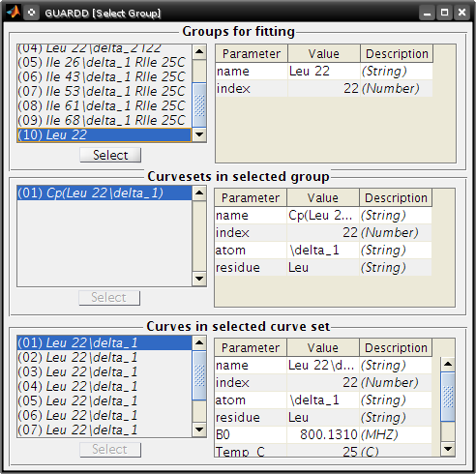Click scroll-down arrow of curve parameter table
This screenshot has height=474, width=476.
coord(448,449)
